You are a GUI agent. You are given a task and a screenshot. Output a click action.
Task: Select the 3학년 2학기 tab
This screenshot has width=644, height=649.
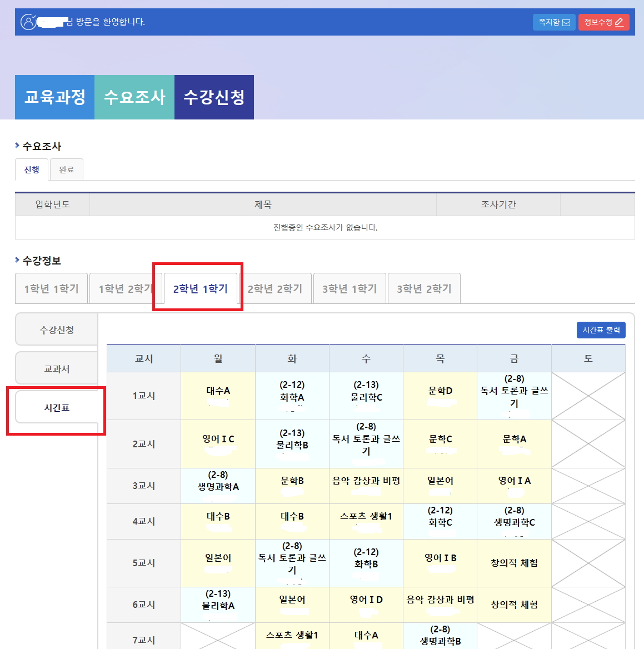point(424,288)
